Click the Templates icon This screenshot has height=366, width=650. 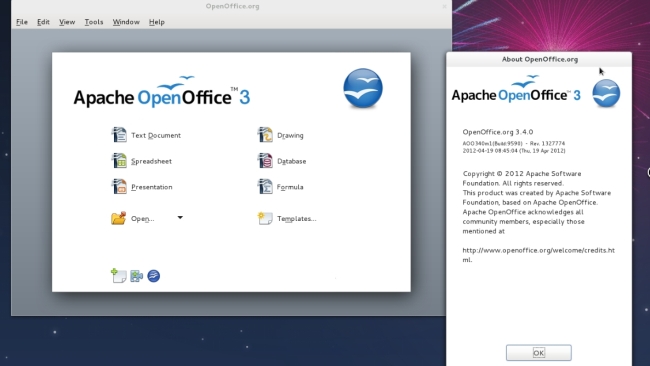(265, 218)
